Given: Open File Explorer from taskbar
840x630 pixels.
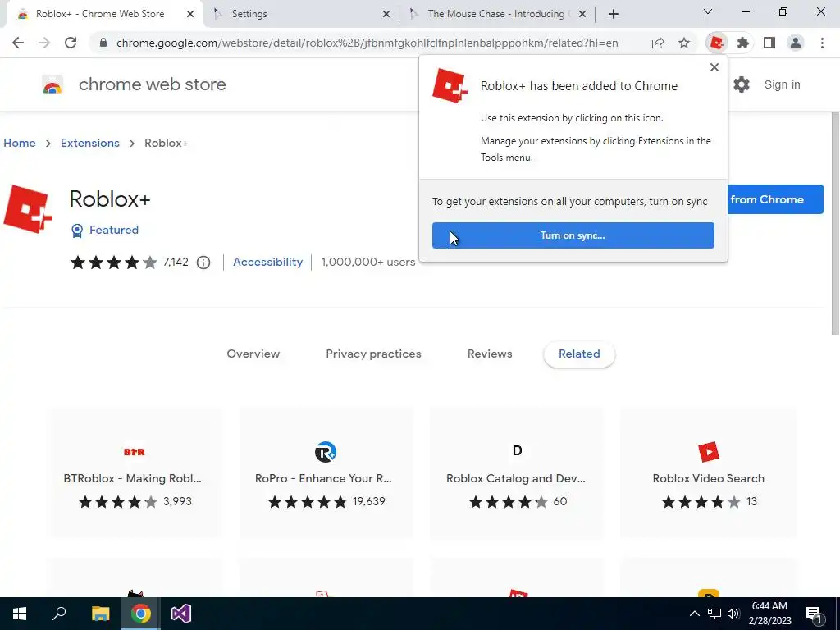Looking at the screenshot, I should click(x=100, y=614).
